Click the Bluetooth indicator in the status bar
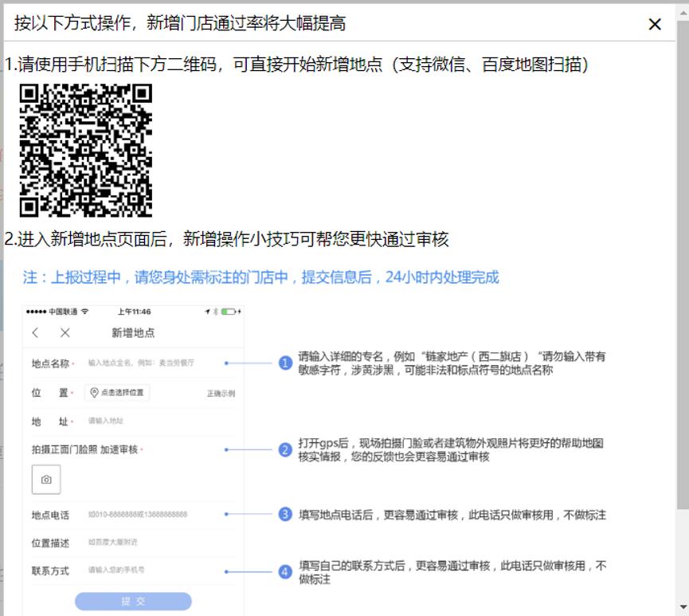This screenshot has width=689, height=616. pos(214,312)
